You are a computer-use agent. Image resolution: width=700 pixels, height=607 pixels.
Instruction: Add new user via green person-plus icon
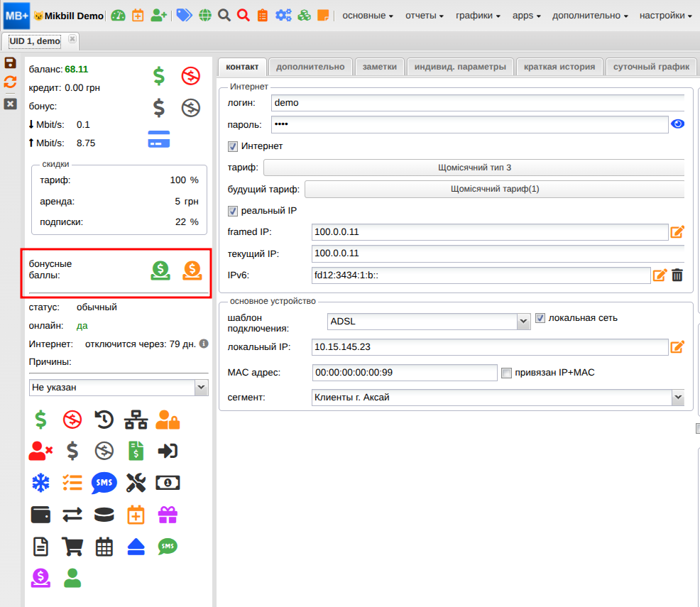coord(158,16)
